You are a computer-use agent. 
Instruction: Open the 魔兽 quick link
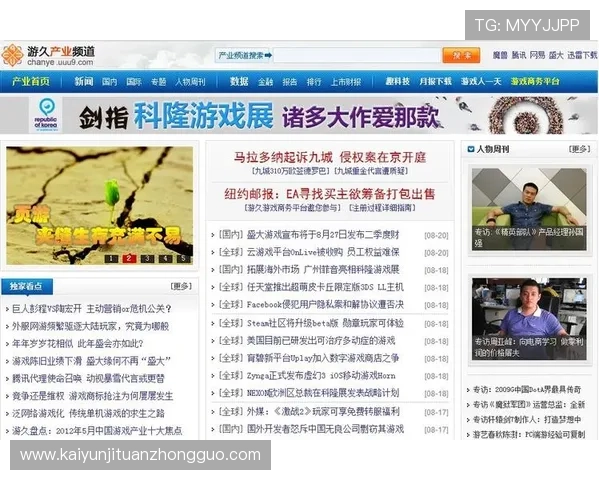click(500, 55)
